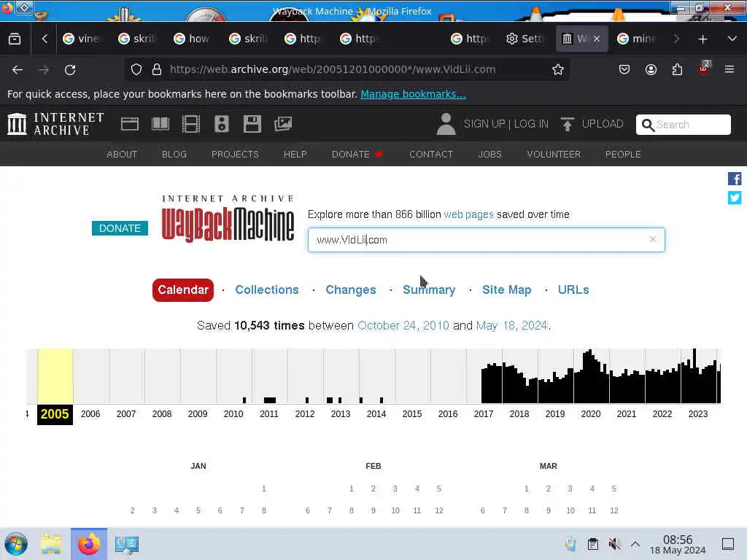Share page on Facebook
747x560 pixels.
pyautogui.click(x=734, y=179)
